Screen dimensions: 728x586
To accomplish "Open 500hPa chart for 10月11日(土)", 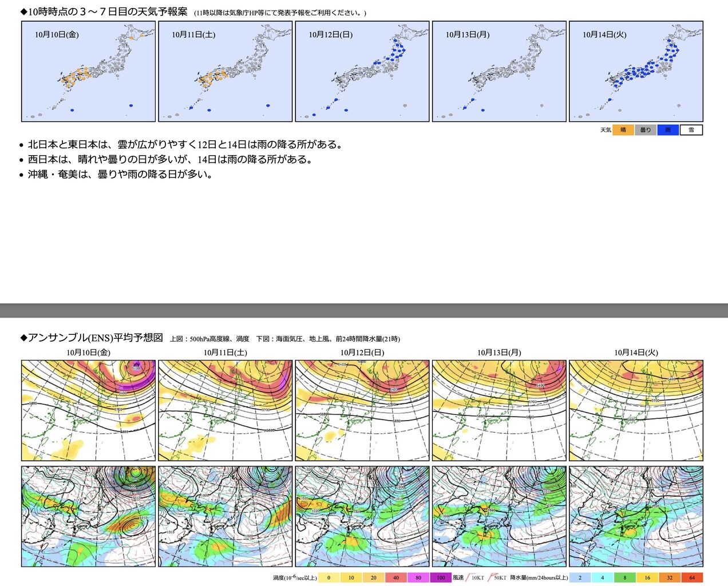I will [x=225, y=410].
